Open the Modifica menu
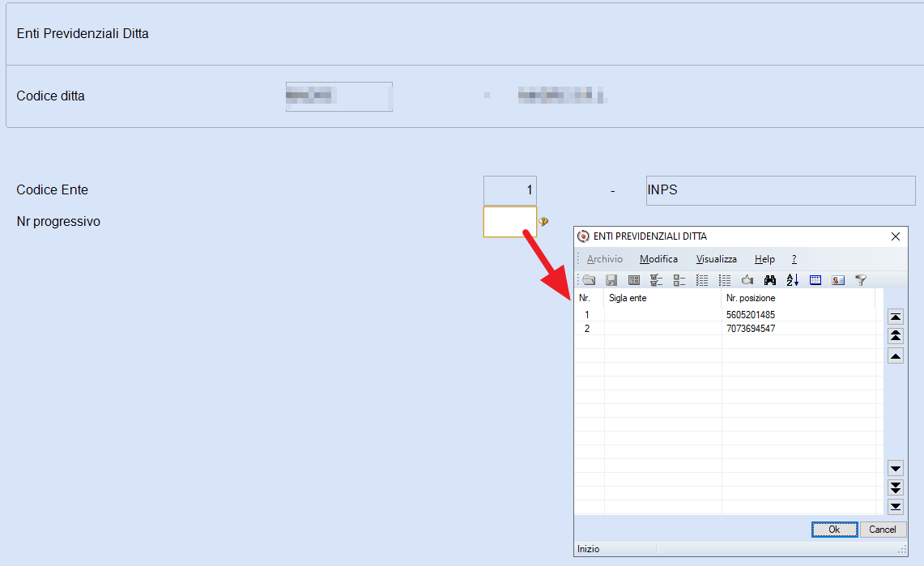 coord(659,259)
